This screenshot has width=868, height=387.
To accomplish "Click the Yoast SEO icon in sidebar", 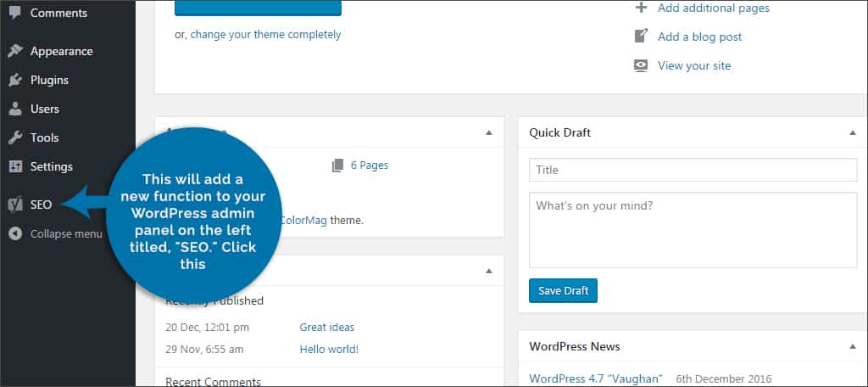I will coord(15,205).
